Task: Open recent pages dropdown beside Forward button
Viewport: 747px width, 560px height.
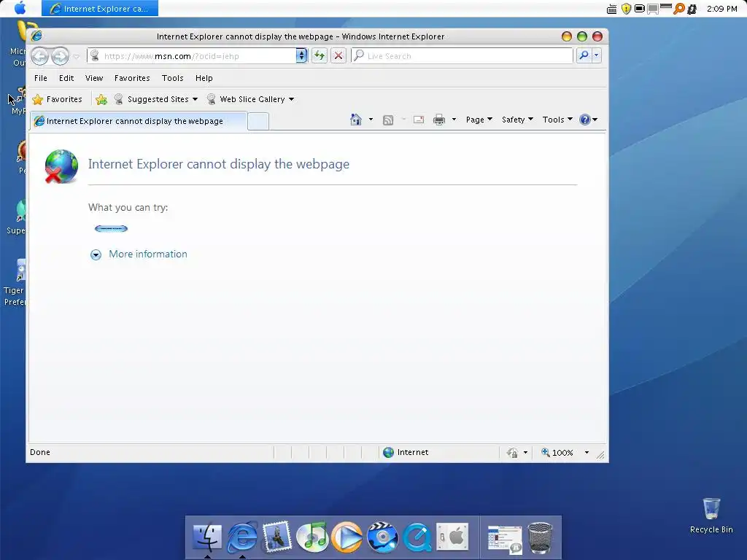Action: (76, 56)
